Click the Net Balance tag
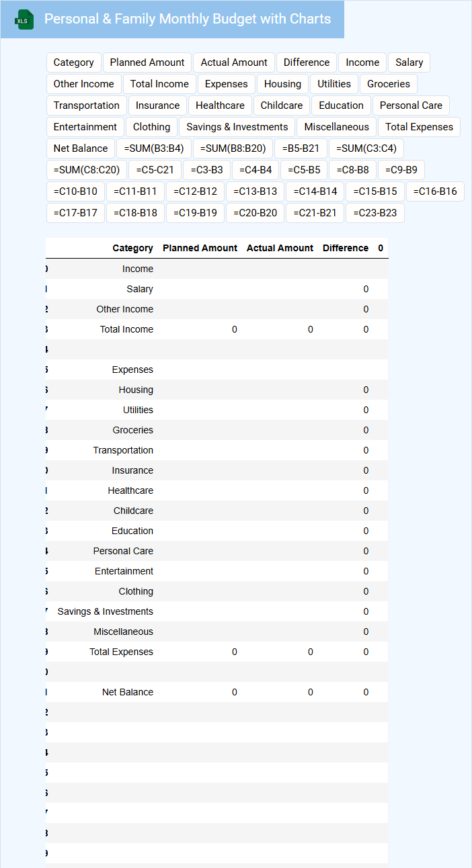472x868 pixels. coord(81,148)
